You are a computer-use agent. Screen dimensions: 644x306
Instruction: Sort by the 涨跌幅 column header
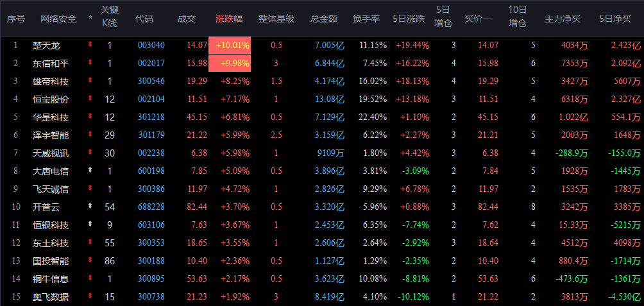point(229,19)
